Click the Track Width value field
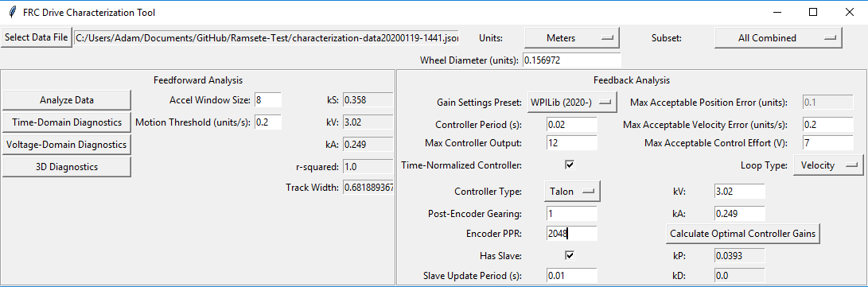Screen dimensions: 868x287 pyautogui.click(x=368, y=188)
